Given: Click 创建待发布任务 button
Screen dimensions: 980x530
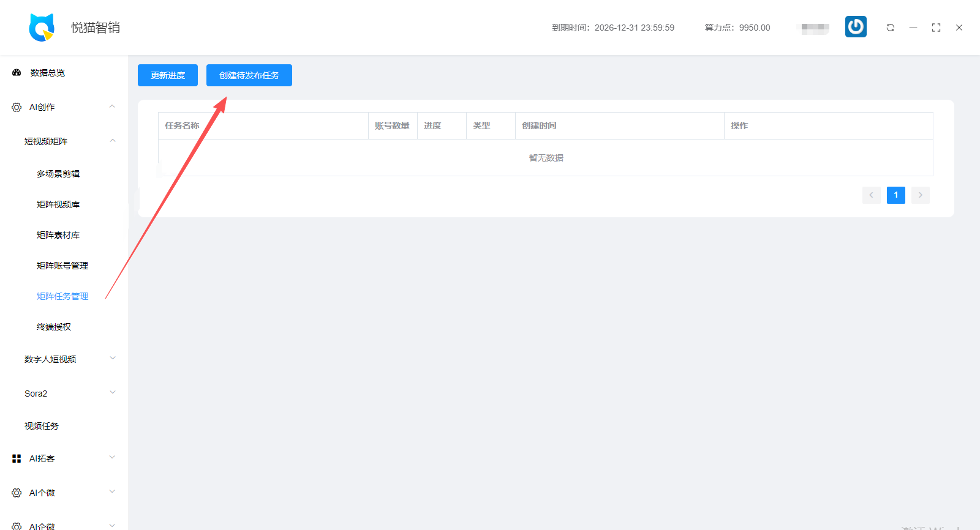Looking at the screenshot, I should point(249,75).
